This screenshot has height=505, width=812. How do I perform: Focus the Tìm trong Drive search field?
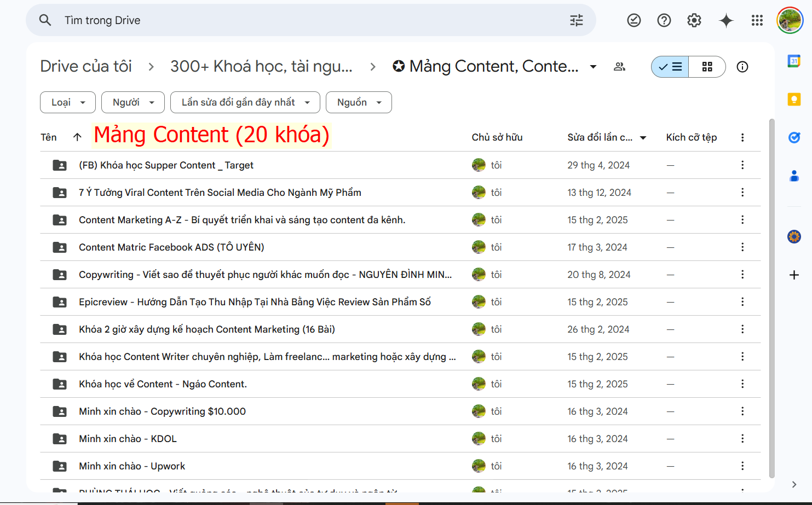(x=312, y=20)
